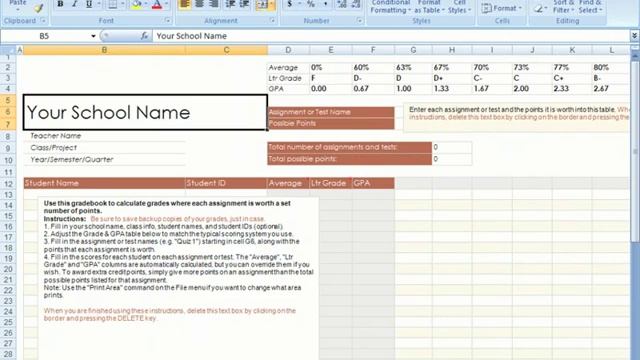Apply cell borders with the Borders icon

(113, 4)
